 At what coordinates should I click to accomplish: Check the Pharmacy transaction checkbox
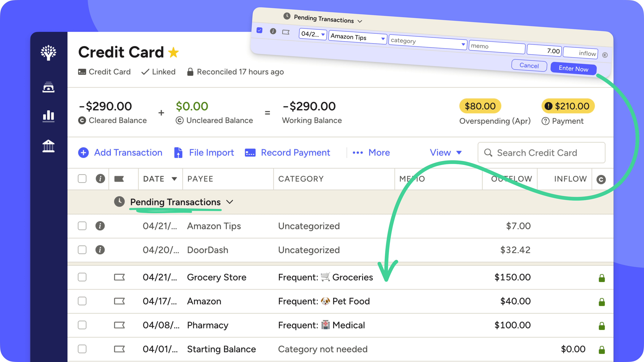coord(82,325)
